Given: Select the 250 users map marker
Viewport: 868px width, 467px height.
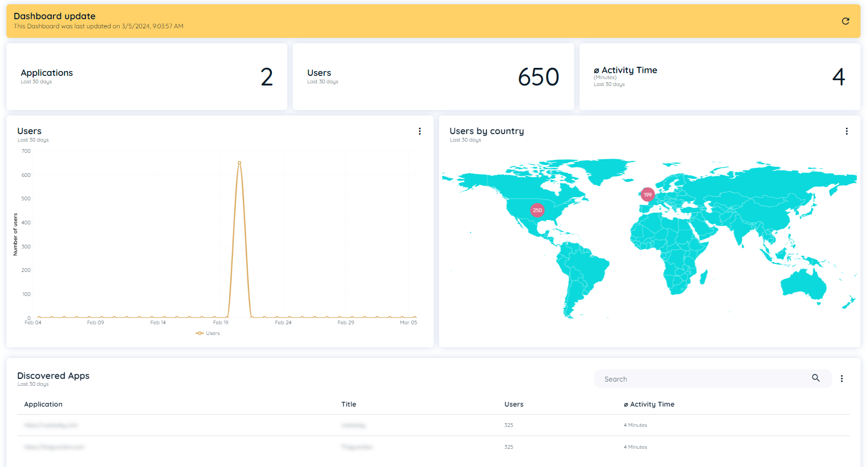Looking at the screenshot, I should coord(537,211).
